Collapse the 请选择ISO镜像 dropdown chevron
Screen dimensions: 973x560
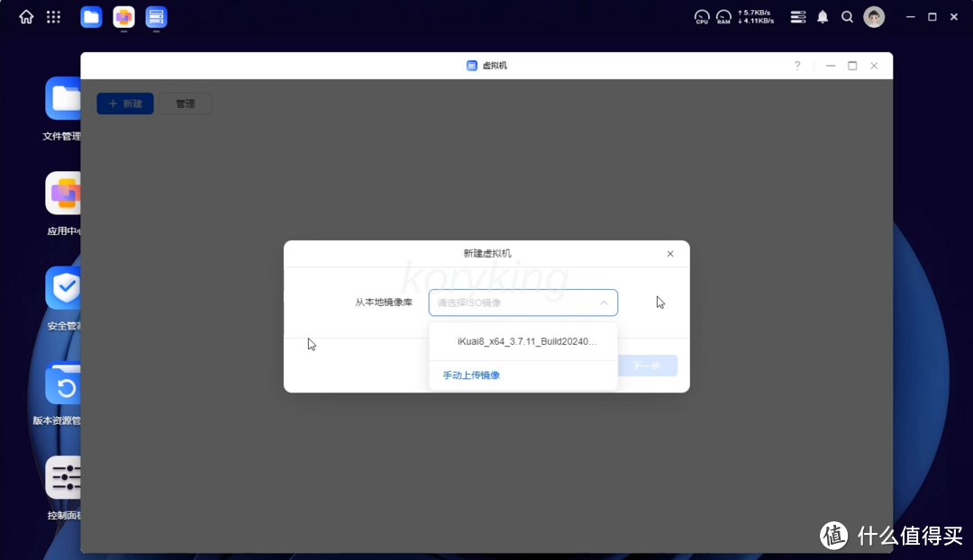tap(604, 303)
